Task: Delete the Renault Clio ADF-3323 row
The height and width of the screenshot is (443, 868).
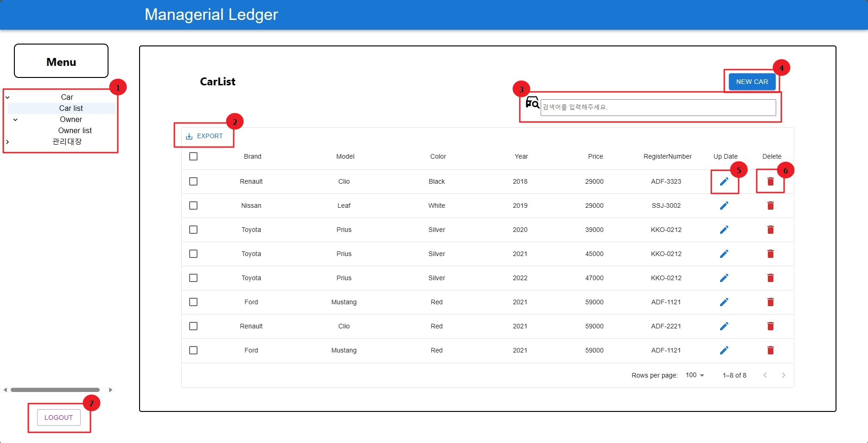Action: pos(770,181)
